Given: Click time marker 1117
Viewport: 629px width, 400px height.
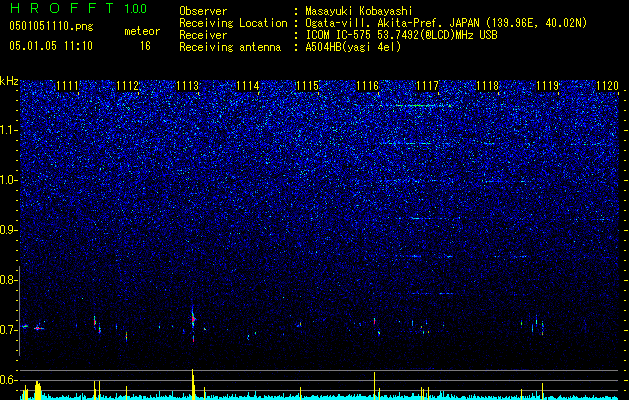Looking at the screenshot, I should (x=428, y=85).
